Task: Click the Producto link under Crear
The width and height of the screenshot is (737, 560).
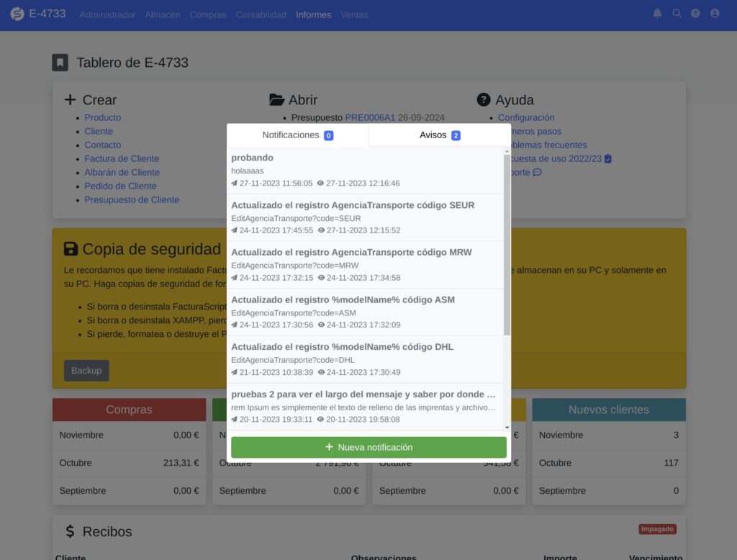Action: pos(103,117)
